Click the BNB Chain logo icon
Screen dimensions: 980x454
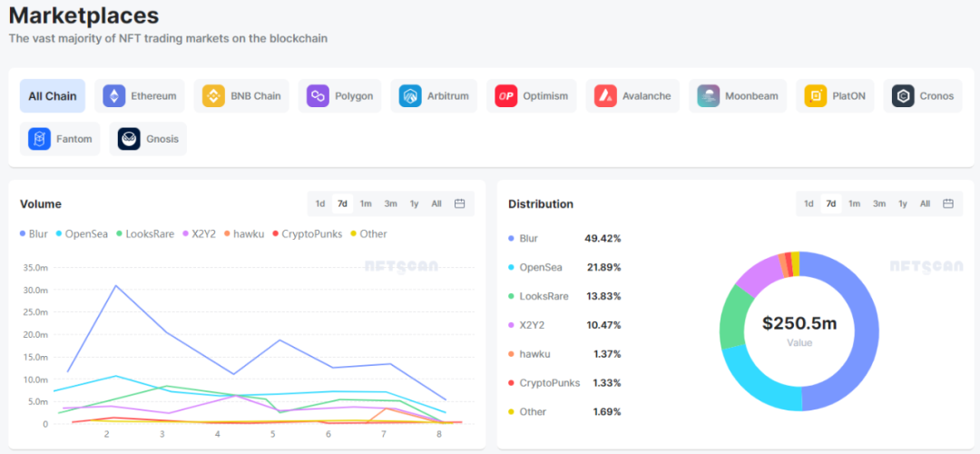[x=214, y=95]
